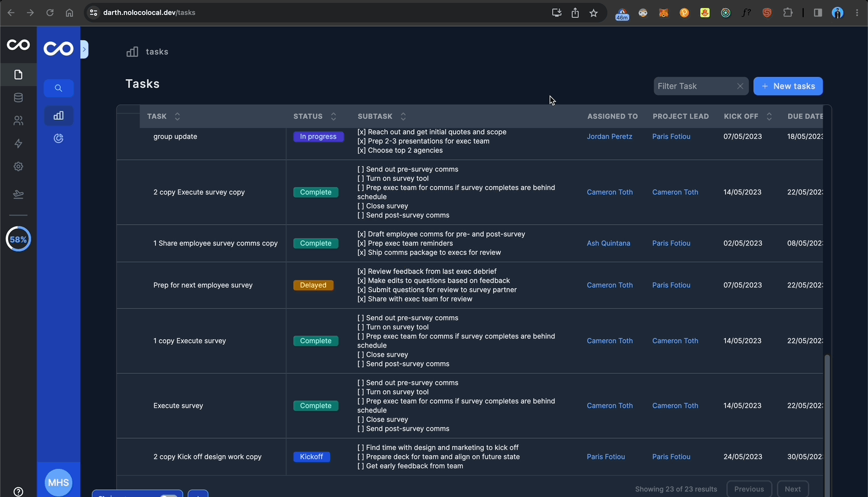Sort by the STATUS column arrows
The image size is (868, 497).
coord(334,117)
